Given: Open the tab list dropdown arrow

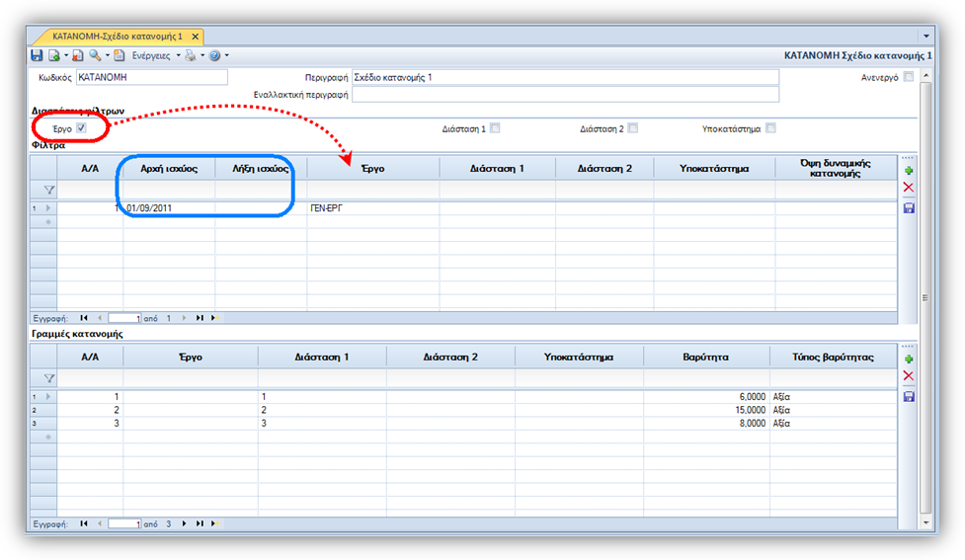Looking at the screenshot, I should [x=926, y=37].
